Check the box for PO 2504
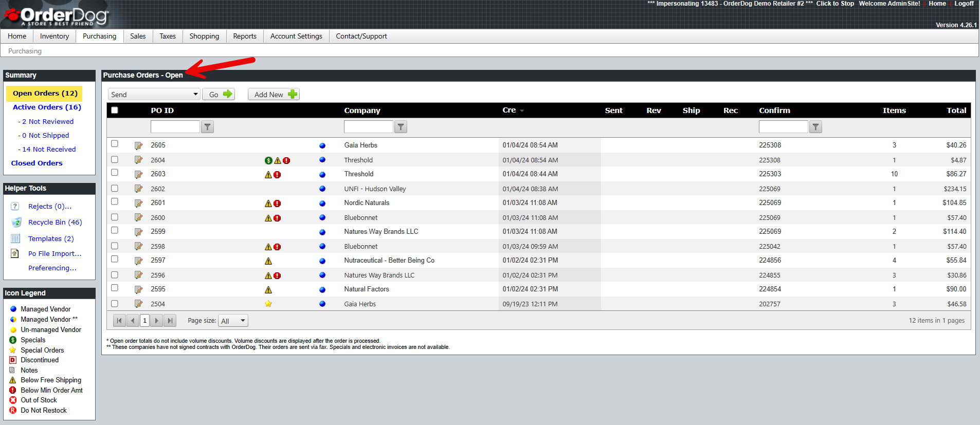The height and width of the screenshot is (425, 980). point(115,304)
